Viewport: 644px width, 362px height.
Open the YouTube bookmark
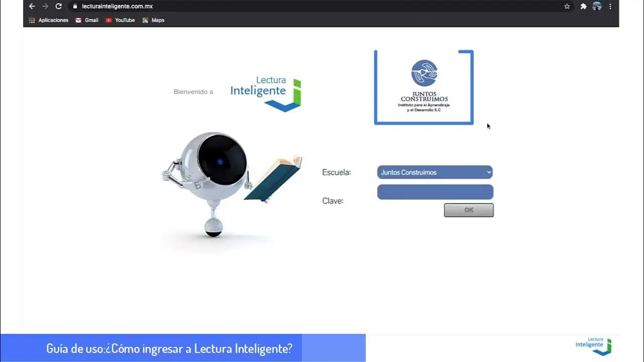tap(120, 20)
